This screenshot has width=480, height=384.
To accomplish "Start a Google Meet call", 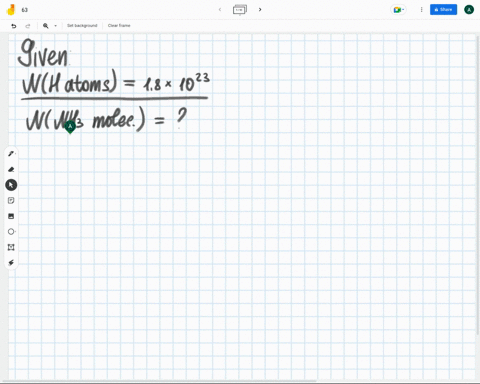I will 397,10.
